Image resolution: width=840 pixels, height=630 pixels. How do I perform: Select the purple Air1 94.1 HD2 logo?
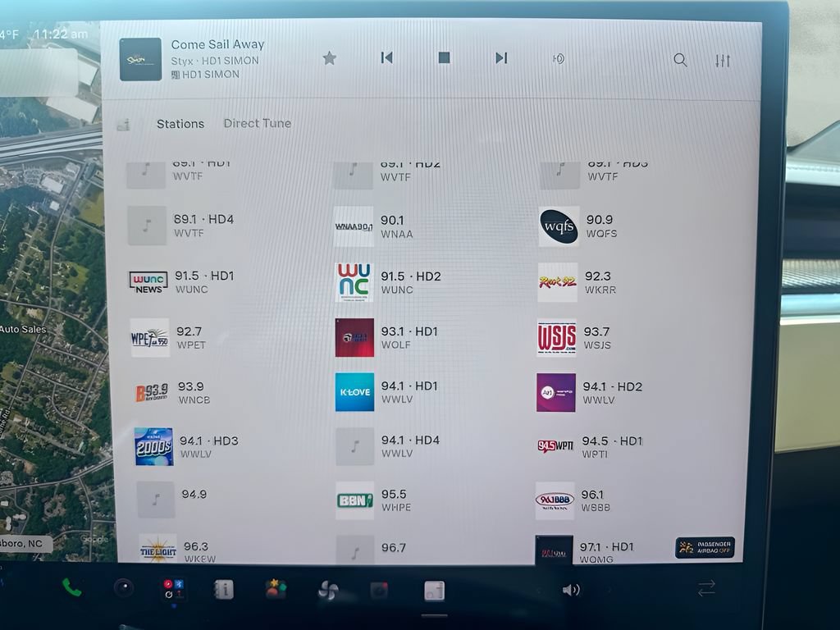556,393
